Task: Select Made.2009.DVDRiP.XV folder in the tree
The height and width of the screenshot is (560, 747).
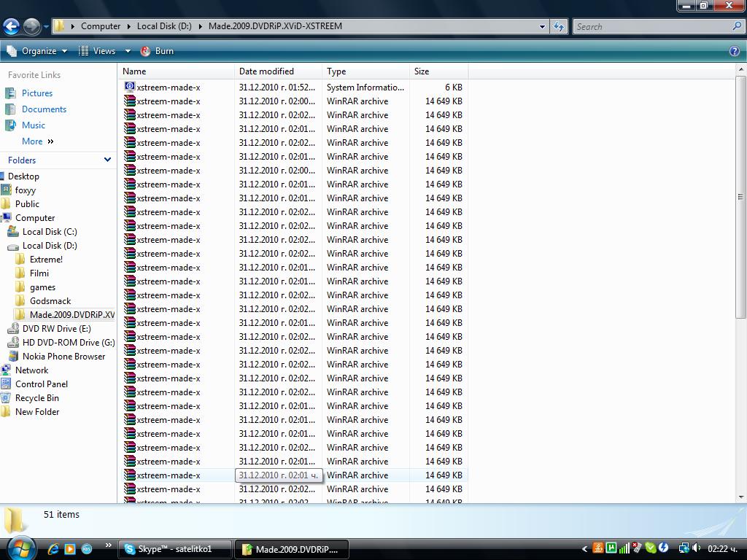Action: 72,315
